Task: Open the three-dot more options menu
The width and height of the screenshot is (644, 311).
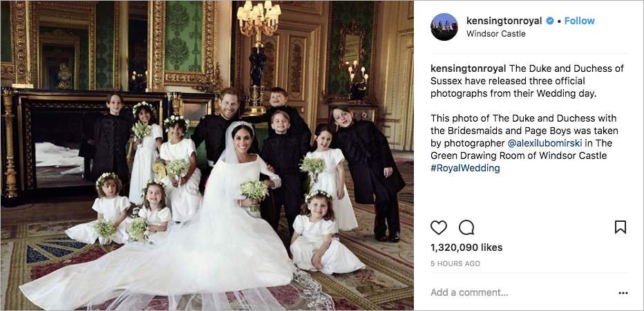Action: tap(623, 293)
